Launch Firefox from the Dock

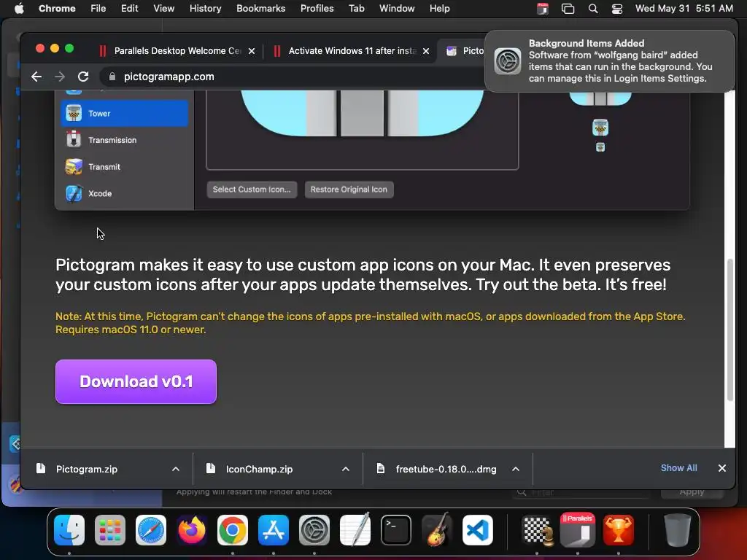[192, 530]
